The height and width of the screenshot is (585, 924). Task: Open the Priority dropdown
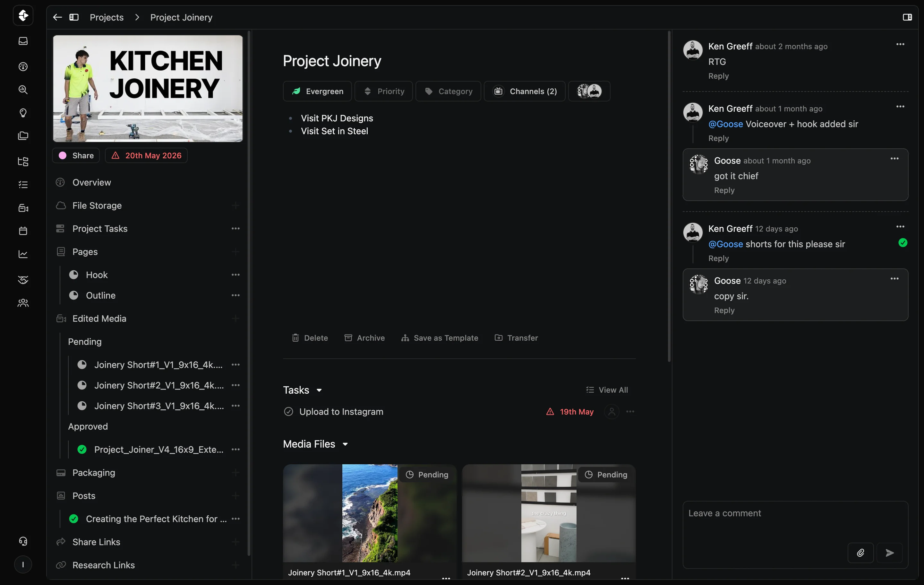[x=383, y=91]
